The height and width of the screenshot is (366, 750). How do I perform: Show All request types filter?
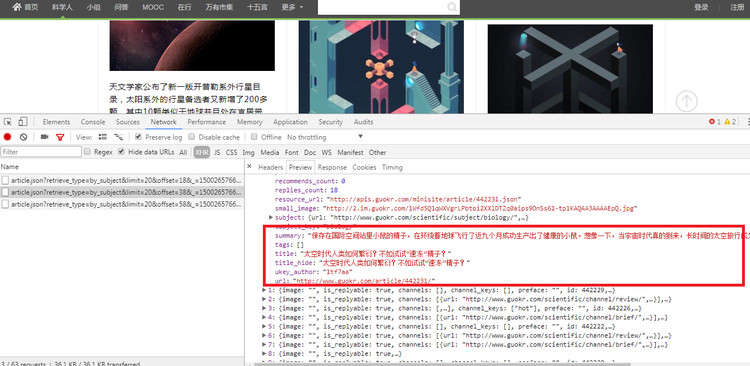pyautogui.click(x=183, y=153)
